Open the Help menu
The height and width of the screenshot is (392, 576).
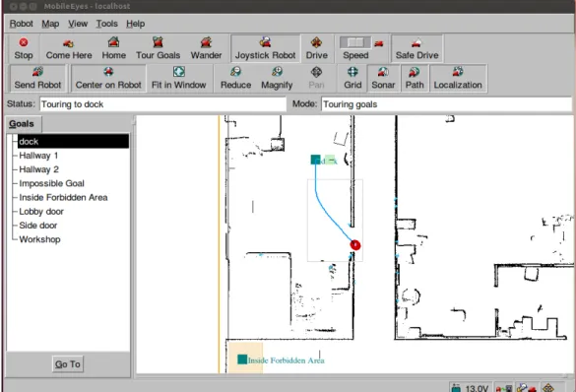pyautogui.click(x=135, y=24)
